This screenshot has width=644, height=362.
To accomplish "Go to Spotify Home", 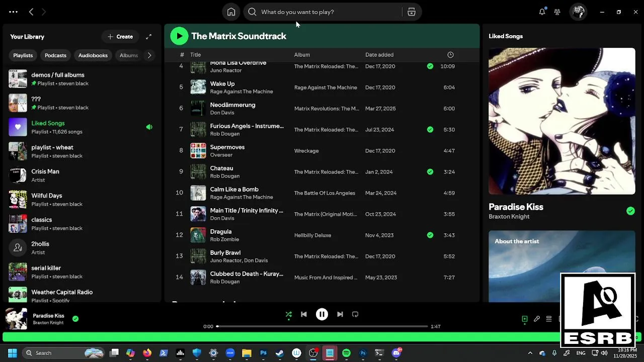I will [x=231, y=12].
